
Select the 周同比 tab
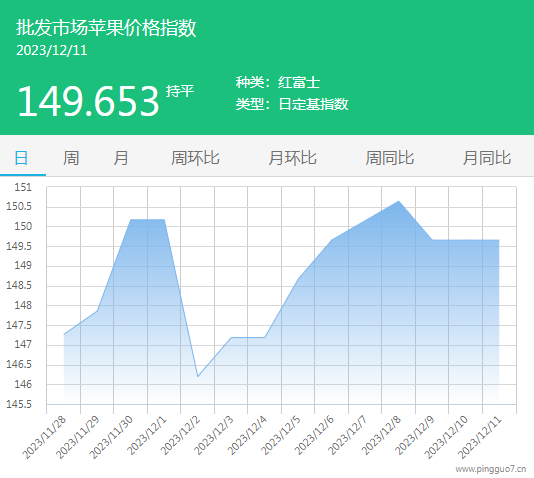pyautogui.click(x=390, y=158)
